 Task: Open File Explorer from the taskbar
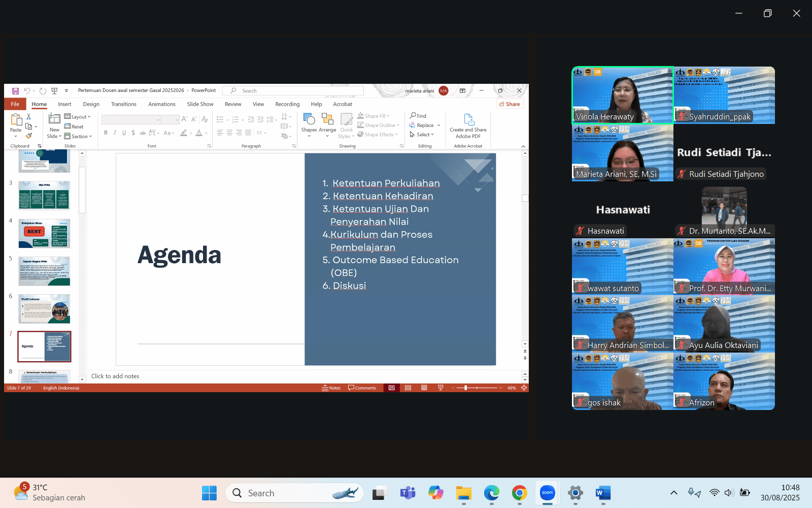click(x=463, y=493)
